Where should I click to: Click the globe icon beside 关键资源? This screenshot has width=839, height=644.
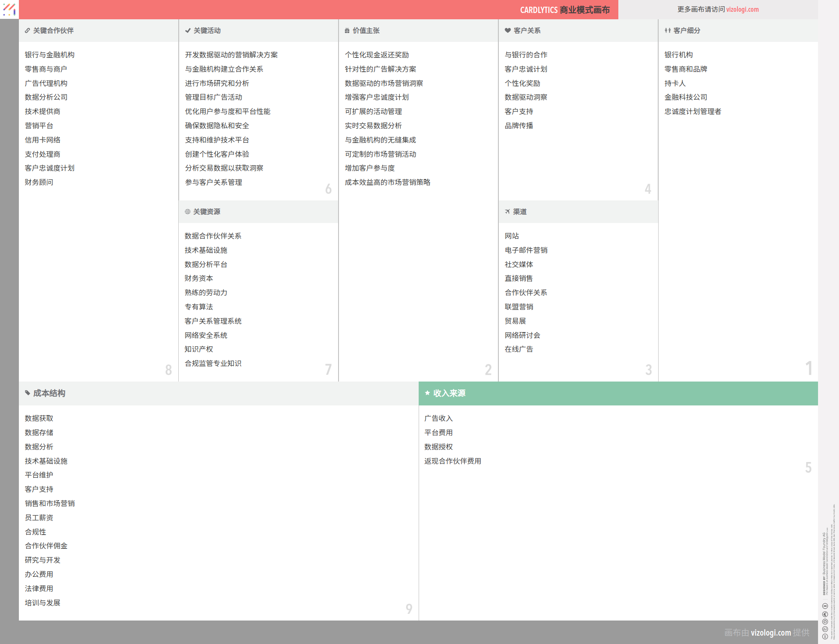187,212
